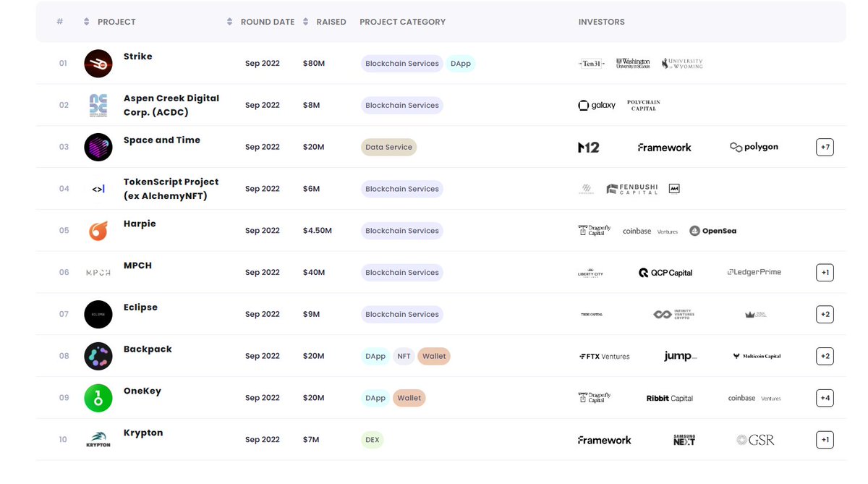Expand +7 more investors for Space and Time
This screenshot has width=868, height=484.
(825, 147)
